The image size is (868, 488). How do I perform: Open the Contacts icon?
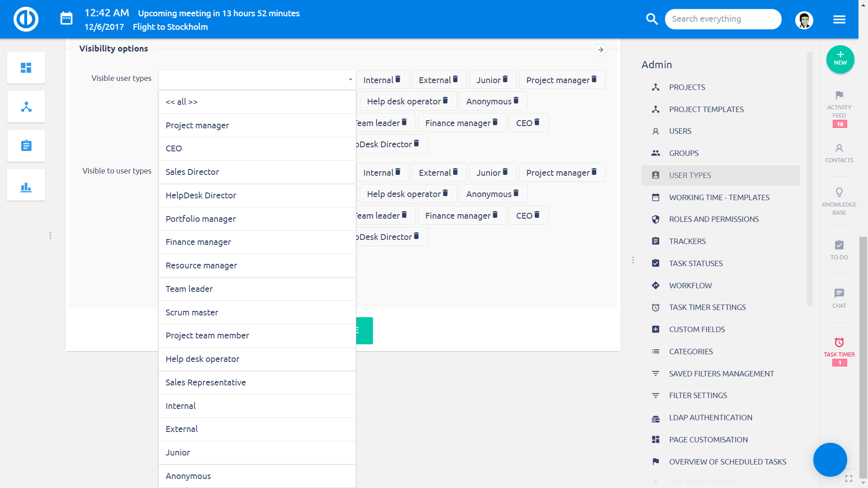(x=839, y=148)
